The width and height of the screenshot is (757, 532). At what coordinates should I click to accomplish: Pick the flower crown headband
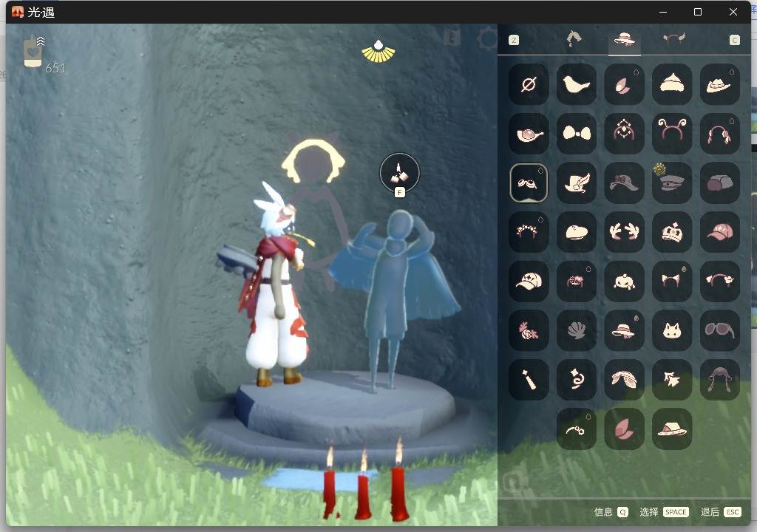click(x=529, y=232)
